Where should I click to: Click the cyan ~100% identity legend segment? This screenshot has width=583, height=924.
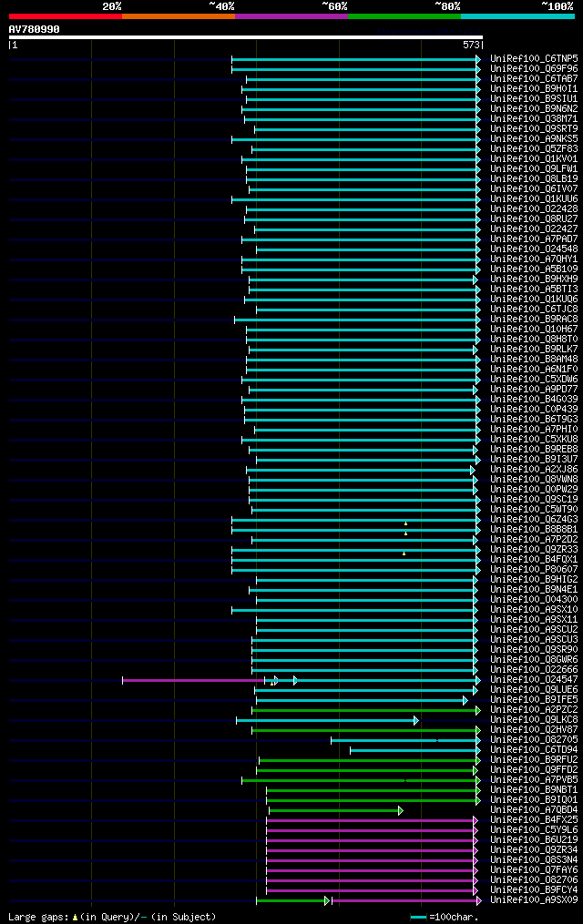[517, 16]
